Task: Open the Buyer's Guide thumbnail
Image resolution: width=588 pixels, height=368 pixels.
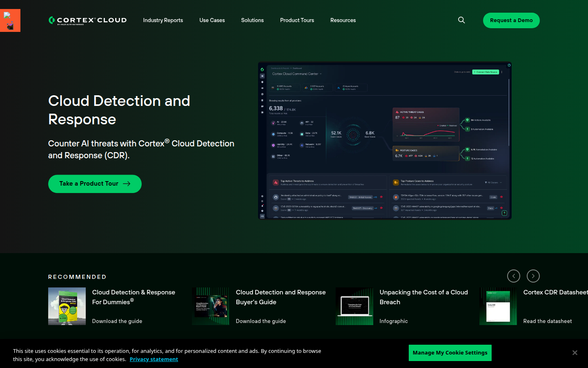Action: point(211,306)
